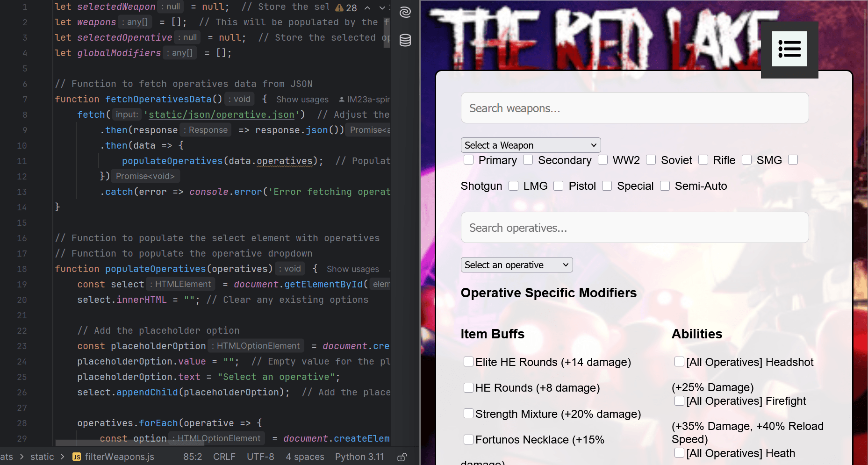Click the code author icon beside fetchOperativesData

[x=342, y=100]
